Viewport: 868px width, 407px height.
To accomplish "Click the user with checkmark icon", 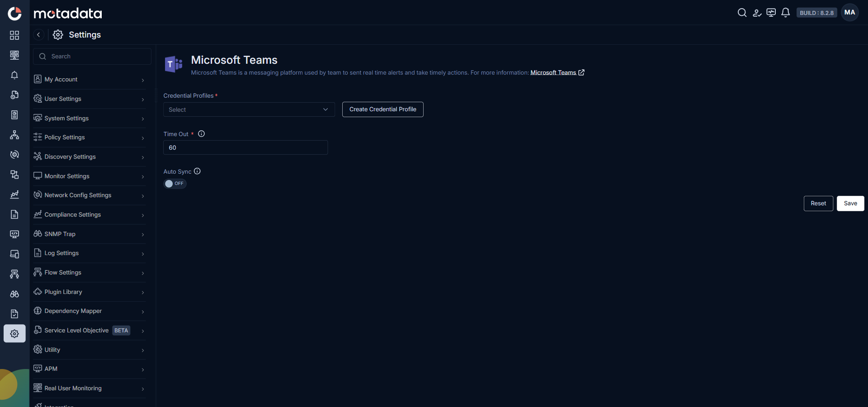I will pyautogui.click(x=757, y=13).
